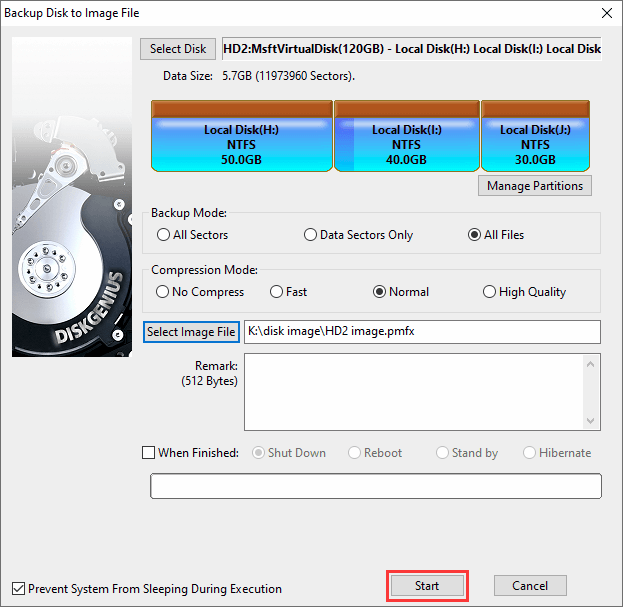This screenshot has width=623, height=607.
Task: Set compression mode to Fast
Action: (277, 292)
